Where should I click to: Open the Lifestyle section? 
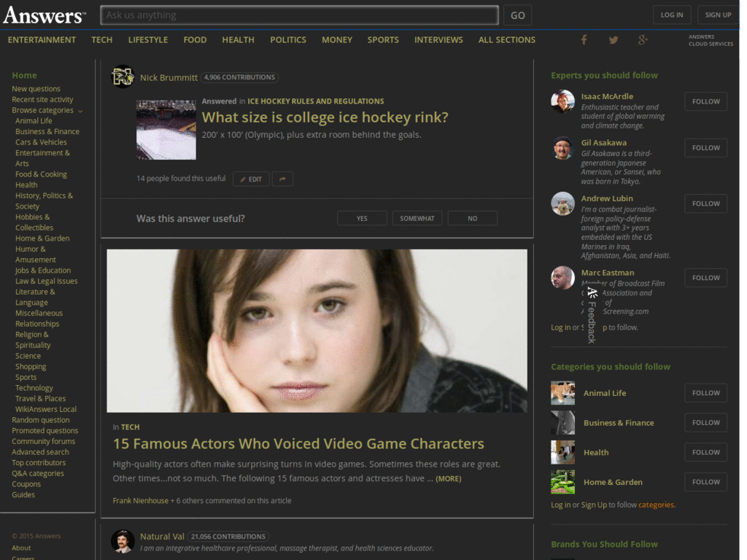point(147,40)
